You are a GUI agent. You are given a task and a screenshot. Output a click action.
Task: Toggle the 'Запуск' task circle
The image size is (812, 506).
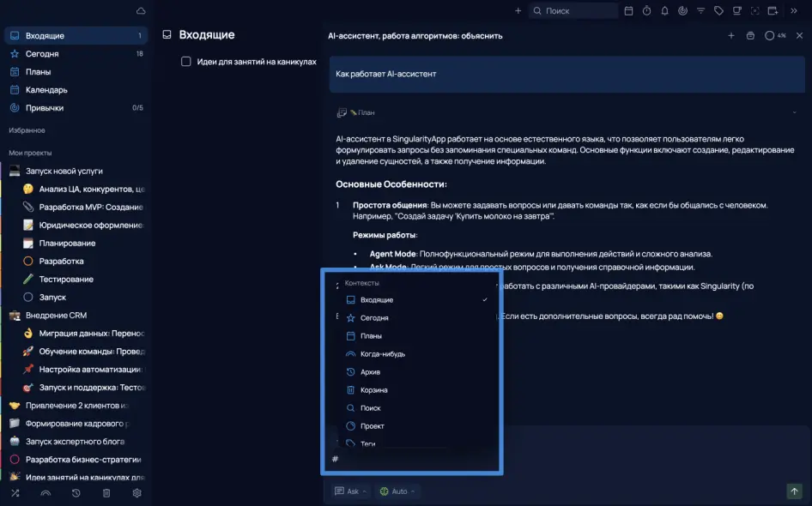(28, 297)
